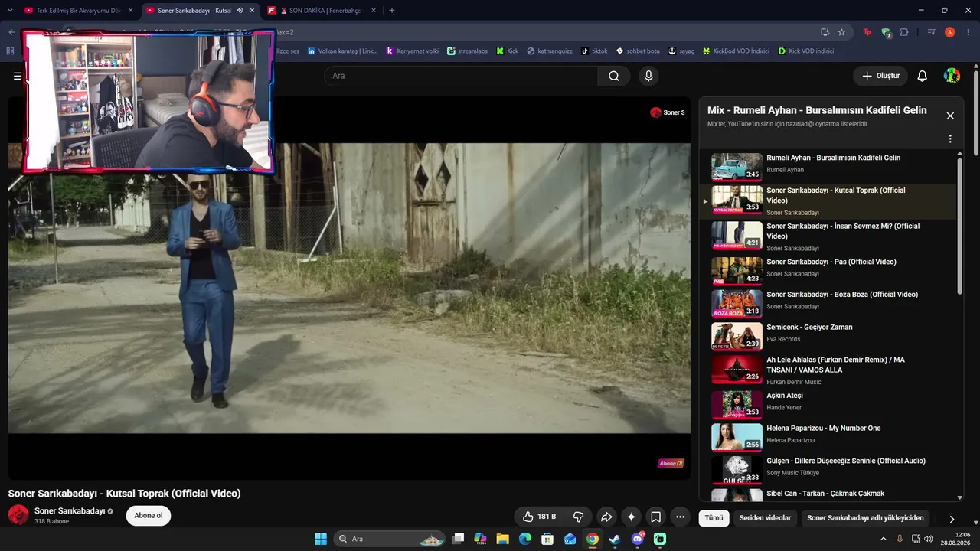
Task: Open the sayaç bookmark
Action: (681, 51)
